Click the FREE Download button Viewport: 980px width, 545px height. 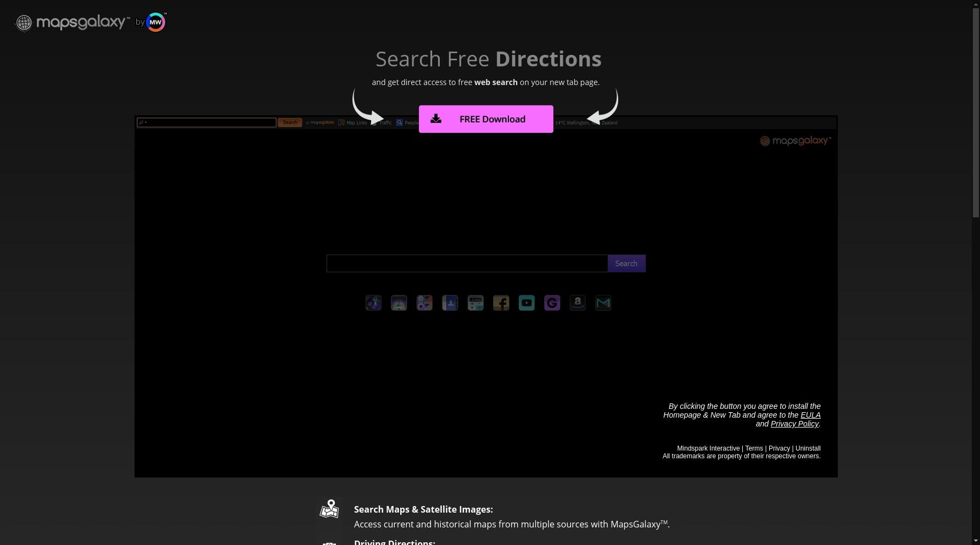tap(486, 119)
